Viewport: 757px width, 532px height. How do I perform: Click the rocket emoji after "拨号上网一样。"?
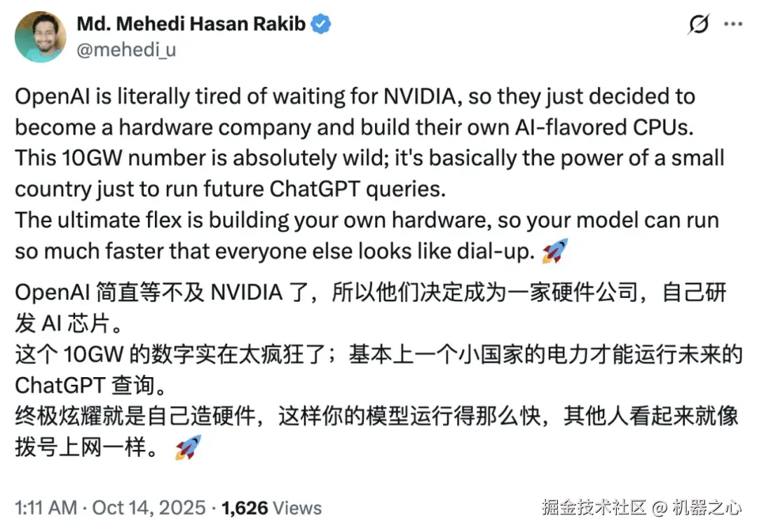pos(188,447)
